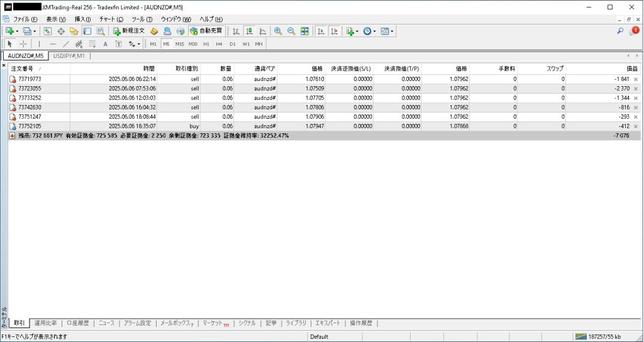Select the text label 'A' tool
The image size is (644, 342).
click(105, 44)
